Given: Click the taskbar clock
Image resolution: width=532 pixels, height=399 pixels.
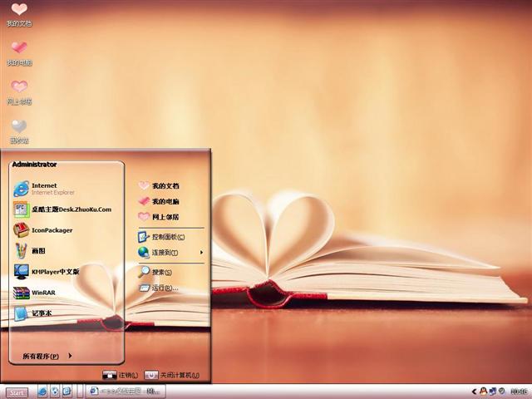Looking at the screenshot, I should tap(519, 392).
